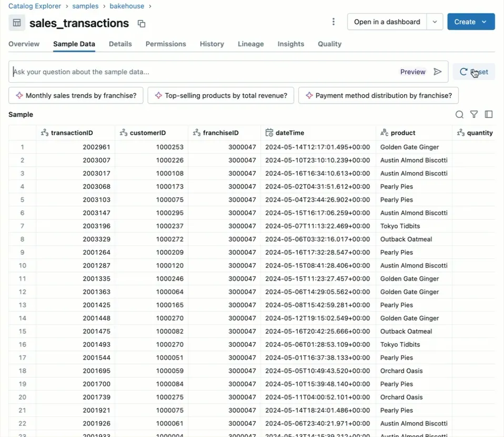Screen dimensions: 504x437
Task: Open the samples breadcrumb link
Action: coord(85,6)
